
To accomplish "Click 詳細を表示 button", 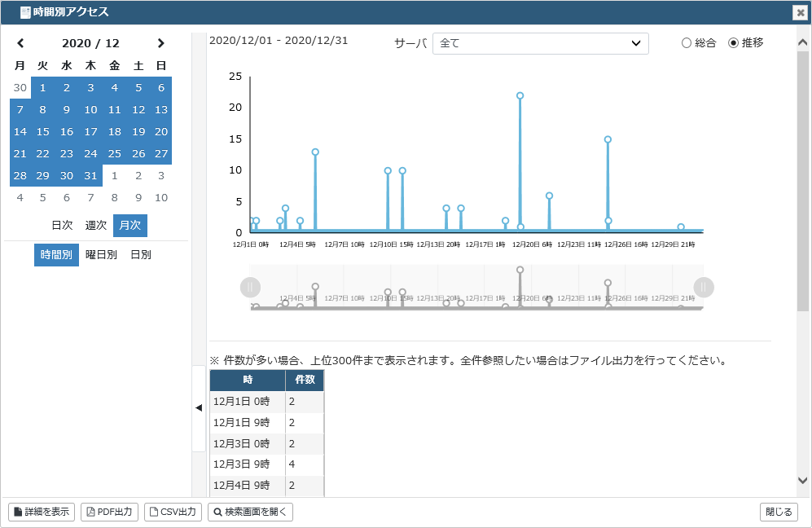I will [x=42, y=512].
